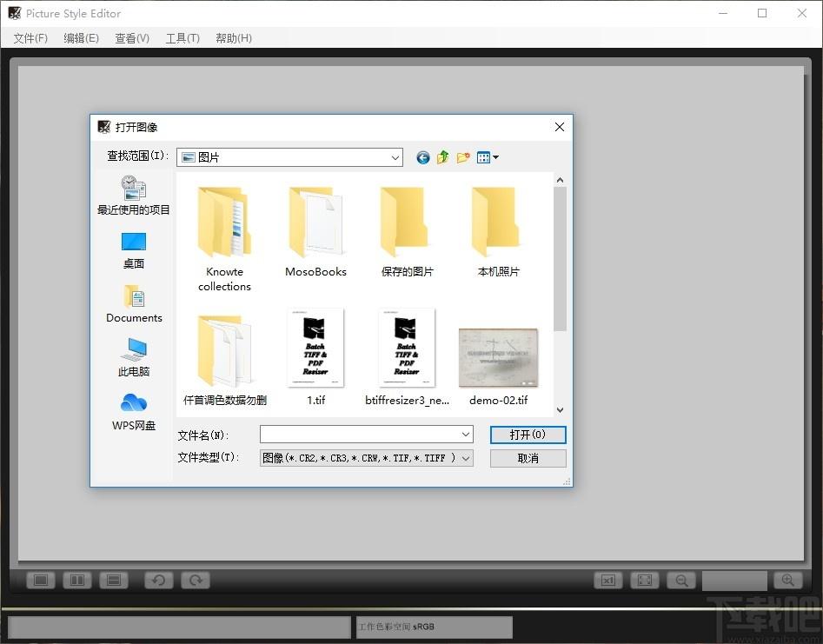Open the 编辑(E) menu
This screenshot has height=644, width=823.
pyautogui.click(x=81, y=38)
